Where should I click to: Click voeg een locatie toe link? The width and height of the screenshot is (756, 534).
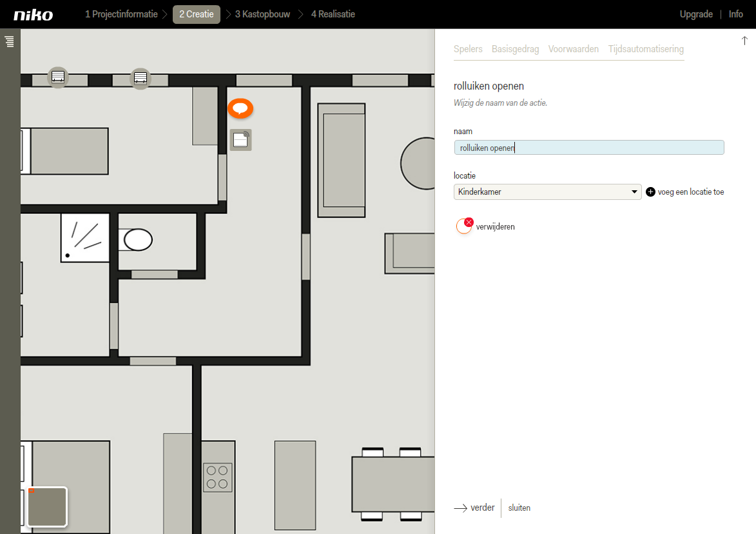[691, 192]
